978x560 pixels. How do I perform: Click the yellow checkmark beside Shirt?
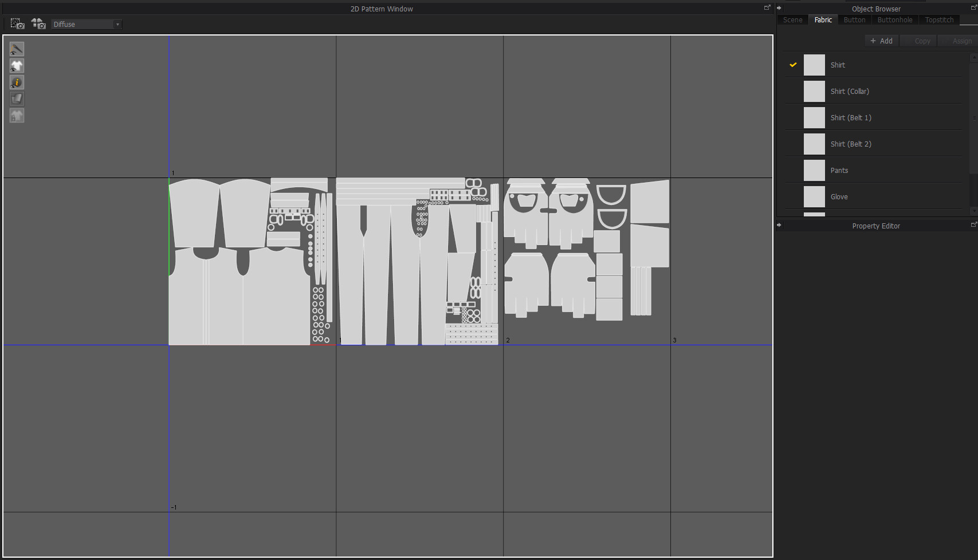point(793,65)
